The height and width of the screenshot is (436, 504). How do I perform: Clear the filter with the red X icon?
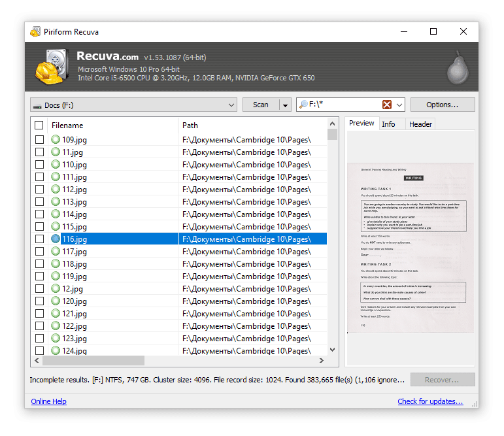[x=387, y=105]
